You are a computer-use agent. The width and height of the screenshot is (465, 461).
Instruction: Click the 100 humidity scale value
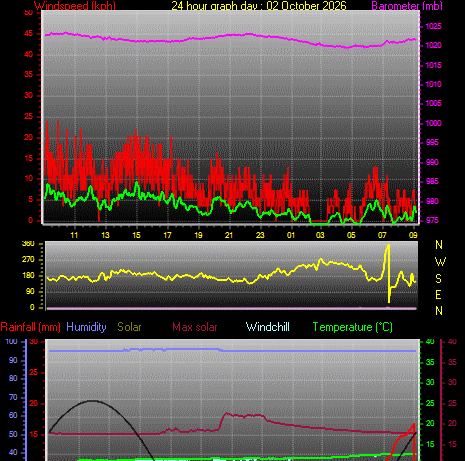[11, 342]
